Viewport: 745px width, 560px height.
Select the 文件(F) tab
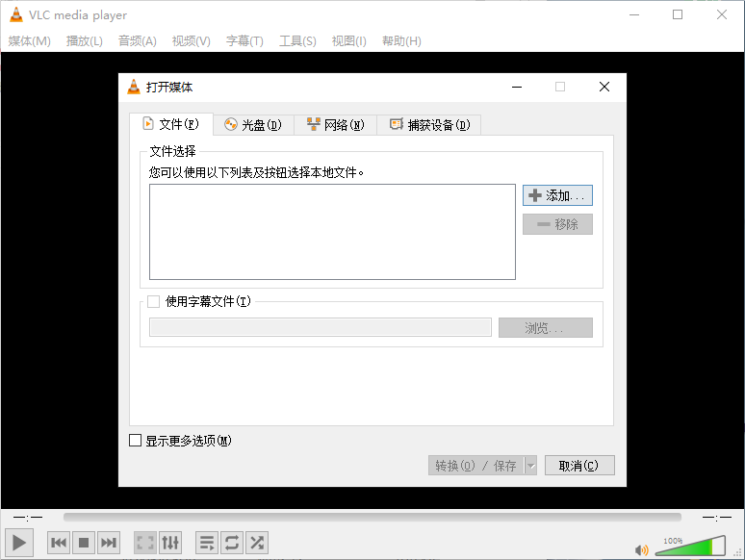tap(171, 124)
